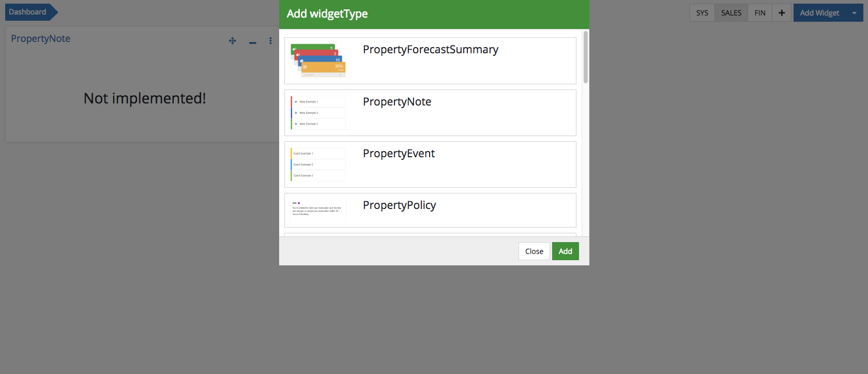Expand the Add Widget dropdown arrow
The image size is (868, 374).
point(854,13)
